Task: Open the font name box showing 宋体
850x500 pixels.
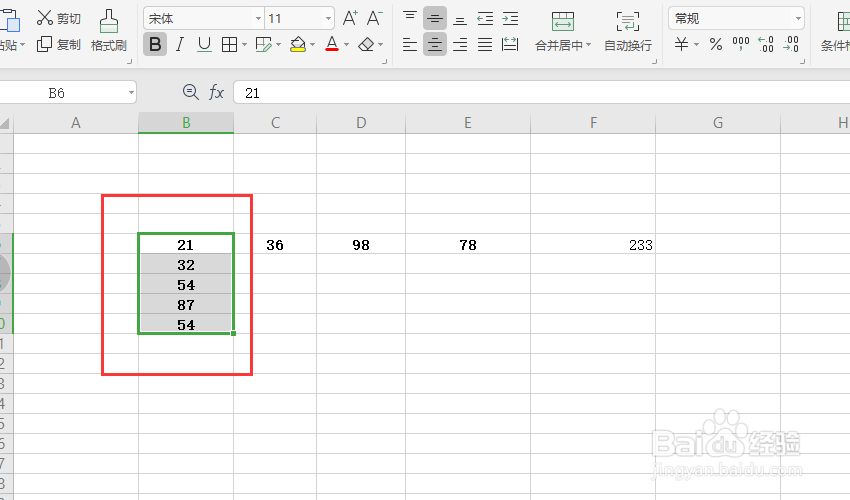Action: [203, 18]
